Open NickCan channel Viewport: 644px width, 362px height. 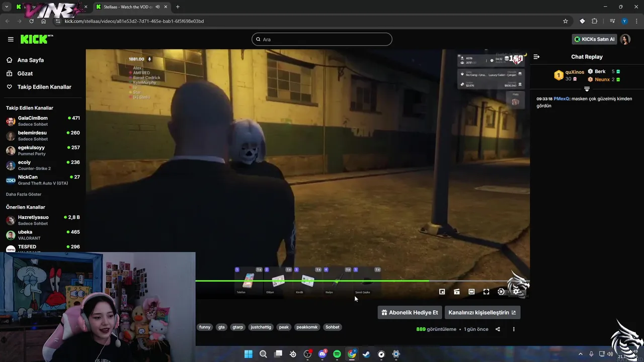tap(43, 180)
